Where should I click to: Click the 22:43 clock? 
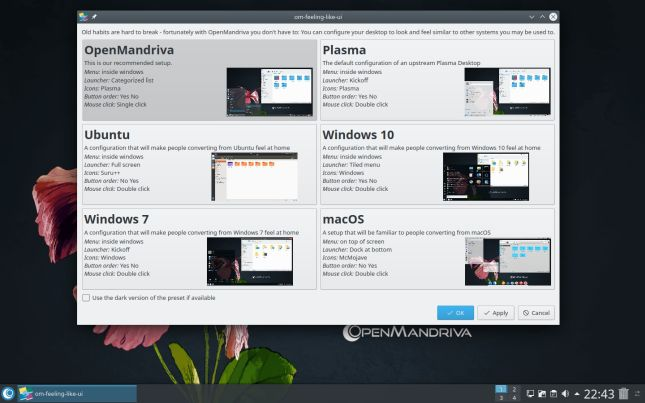coord(599,394)
